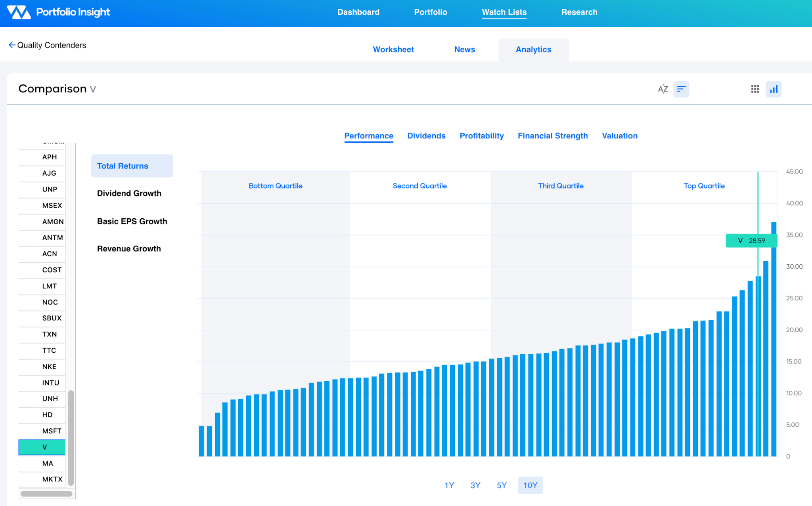This screenshot has width=812, height=506.
Task: Select HD in the ticker list
Action: (42, 415)
